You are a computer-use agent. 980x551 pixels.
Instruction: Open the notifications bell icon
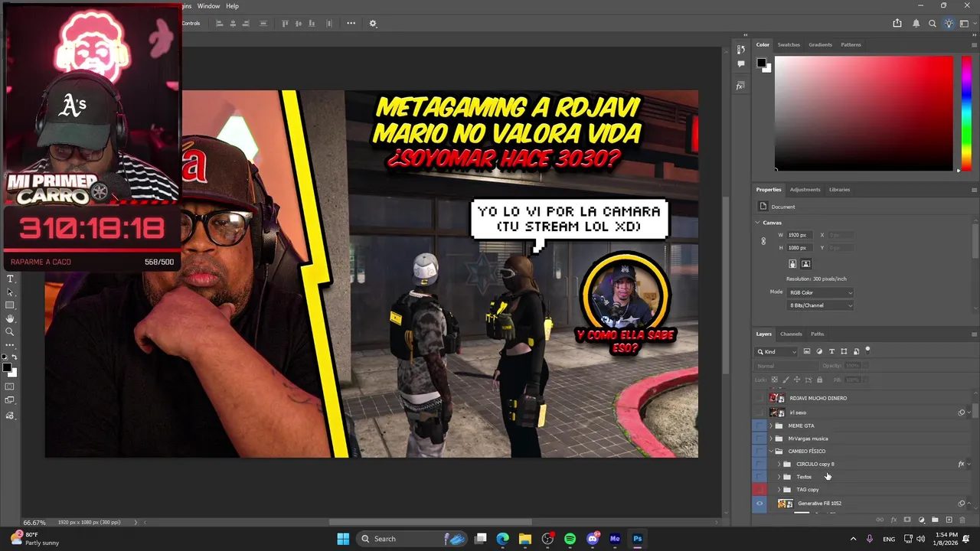point(916,23)
